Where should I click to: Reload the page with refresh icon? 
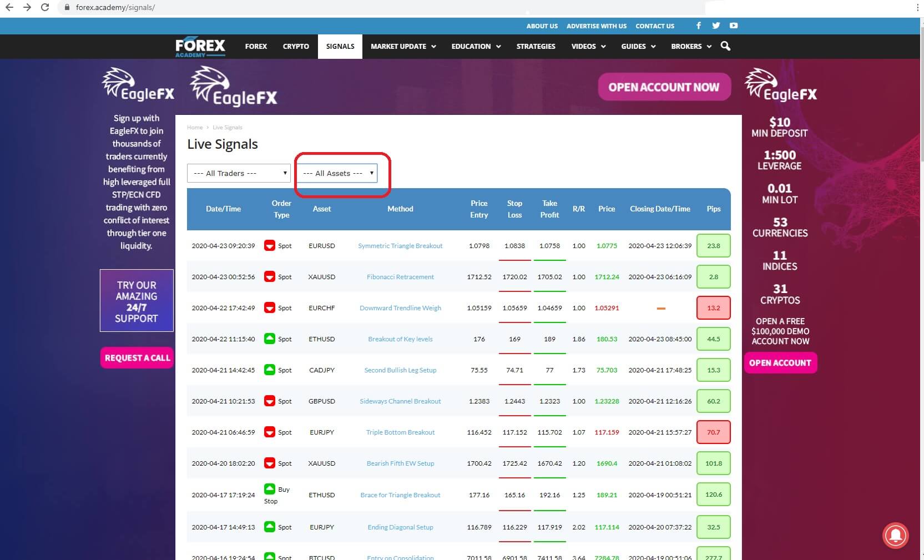click(x=45, y=8)
